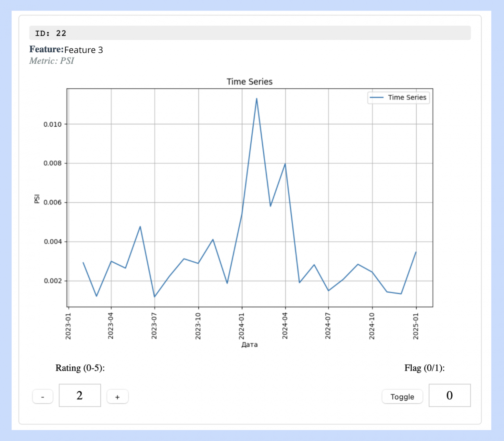
Task: Click the 2025-01 x-axis tick label
Action: pos(416,326)
